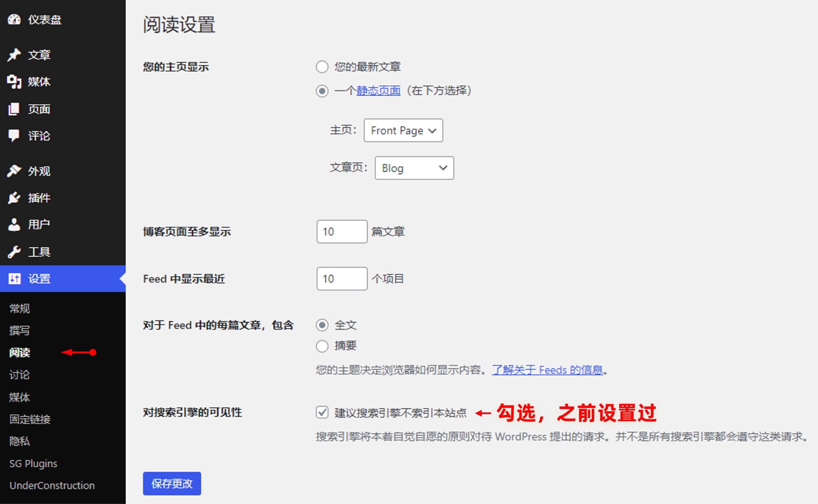The image size is (818, 504).
Task: Click the Dashboard gauge icon
Action: point(14,20)
